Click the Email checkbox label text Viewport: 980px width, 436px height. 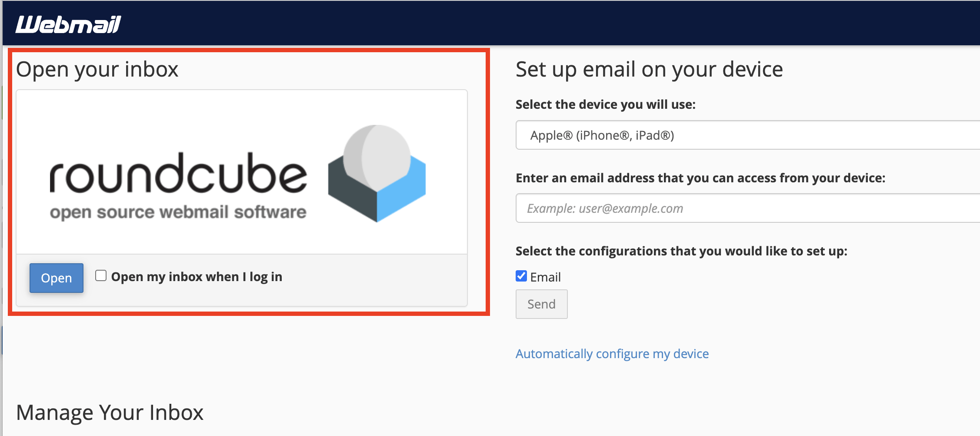coord(545,277)
